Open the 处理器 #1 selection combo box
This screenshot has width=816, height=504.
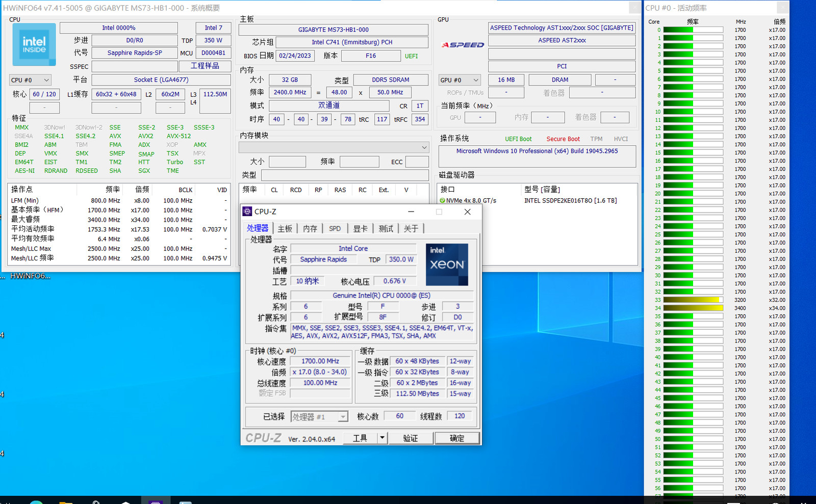(319, 417)
